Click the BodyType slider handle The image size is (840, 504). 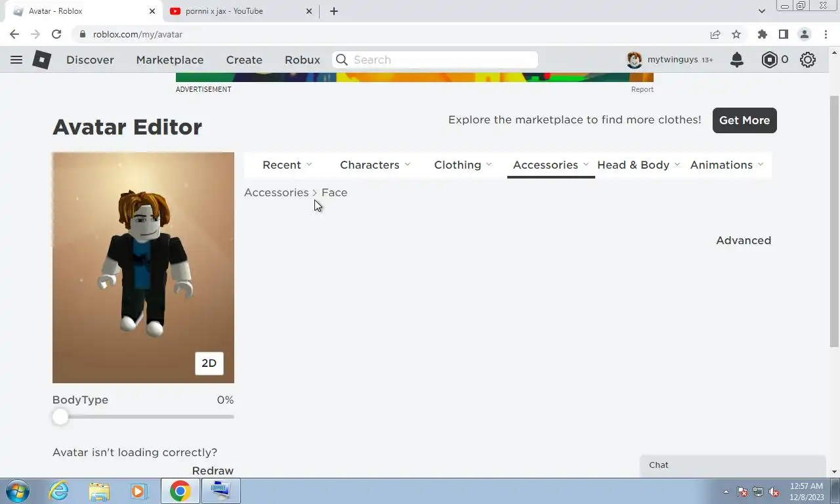click(x=60, y=417)
